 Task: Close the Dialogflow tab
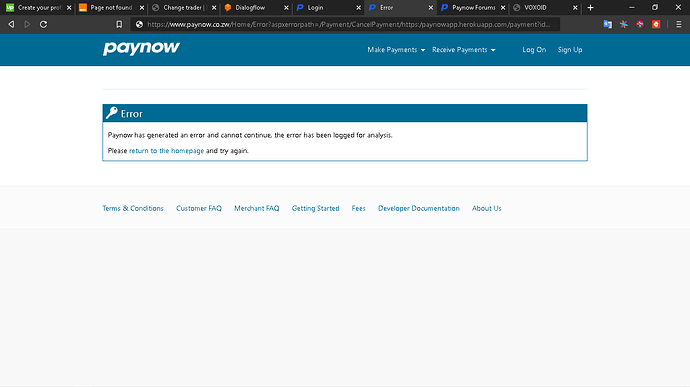click(286, 7)
